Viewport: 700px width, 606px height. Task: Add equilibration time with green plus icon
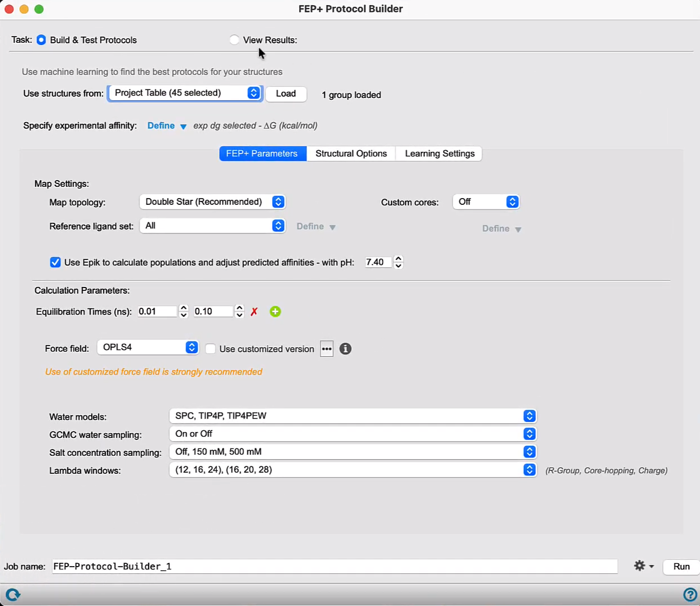coord(275,312)
